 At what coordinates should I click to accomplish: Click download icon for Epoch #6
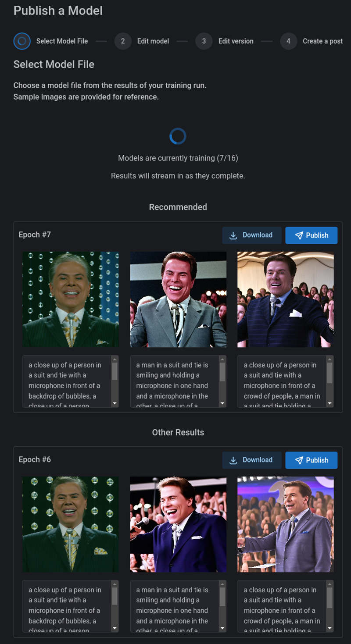[233, 460]
